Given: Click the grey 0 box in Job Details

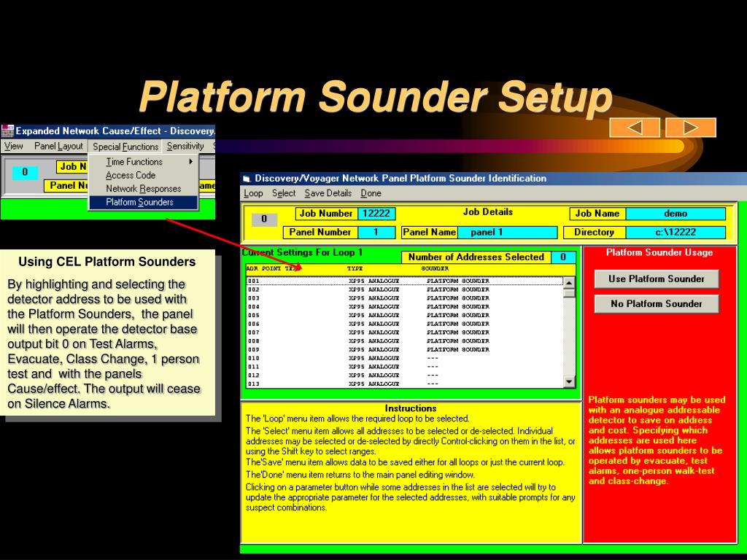Looking at the screenshot, I should click(264, 219).
